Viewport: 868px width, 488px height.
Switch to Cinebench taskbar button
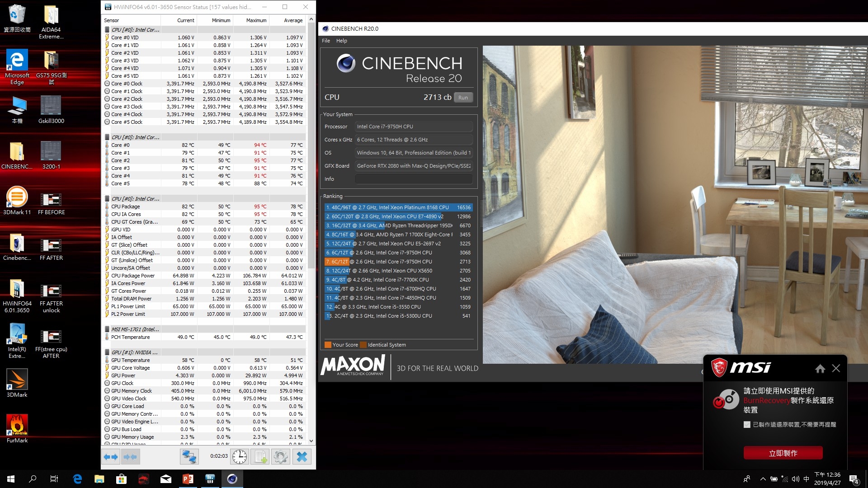pos(232,479)
